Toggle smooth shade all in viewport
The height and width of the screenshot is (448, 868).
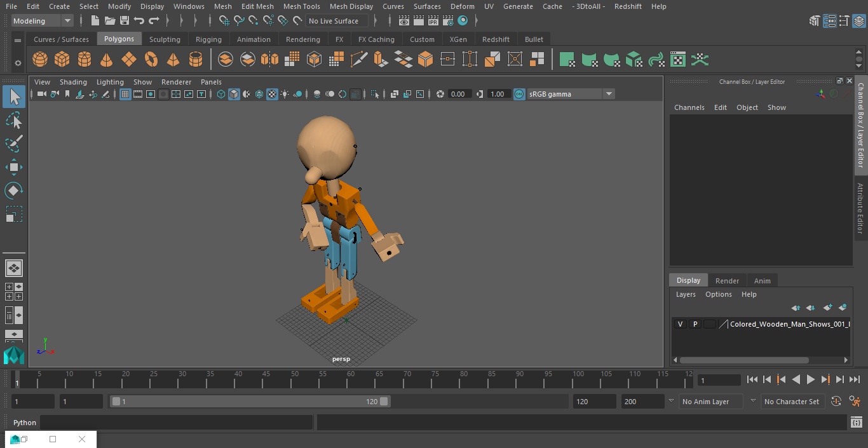click(x=234, y=94)
